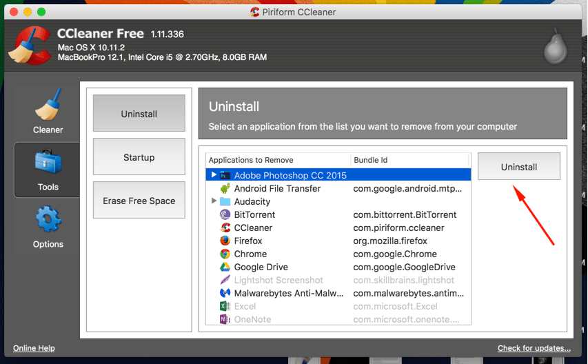This screenshot has height=364, width=588.
Task: Click Uninstall button beside application list
Action: [x=519, y=166]
